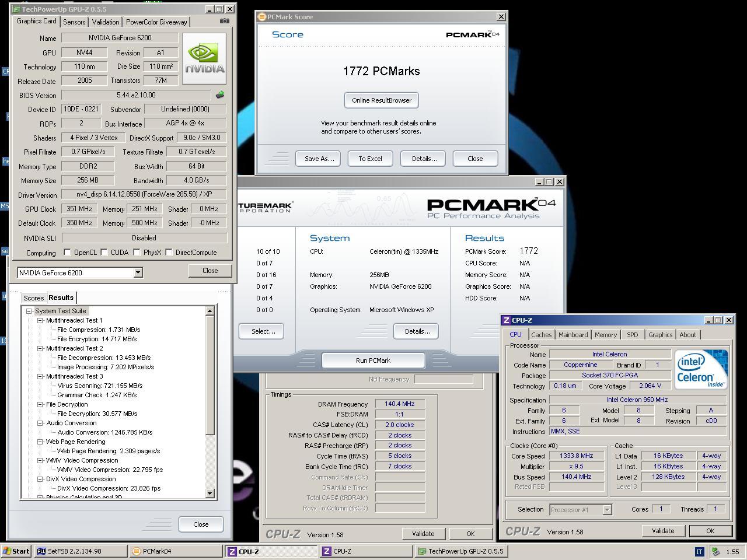Open the Mainboard tab in CPU-Z
The width and height of the screenshot is (747, 560).
coord(573,335)
